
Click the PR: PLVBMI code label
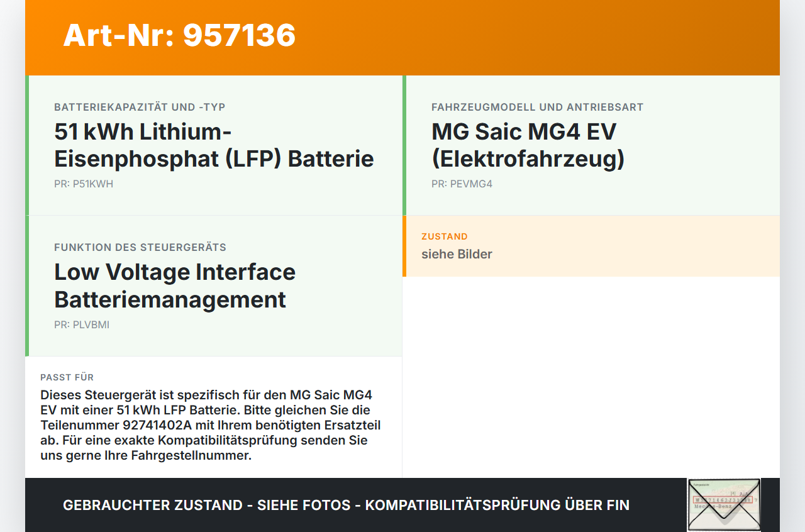pos(82,325)
